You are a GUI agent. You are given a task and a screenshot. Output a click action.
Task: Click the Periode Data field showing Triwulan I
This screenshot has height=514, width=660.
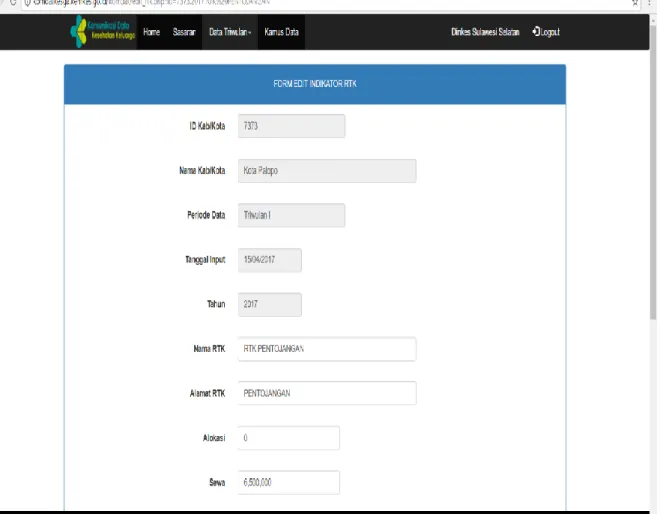coord(291,215)
